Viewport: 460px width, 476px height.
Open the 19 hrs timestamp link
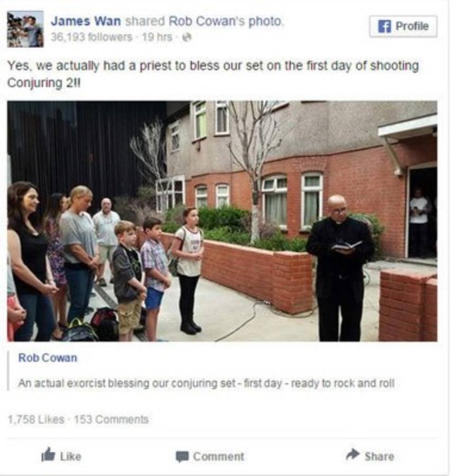tap(157, 37)
